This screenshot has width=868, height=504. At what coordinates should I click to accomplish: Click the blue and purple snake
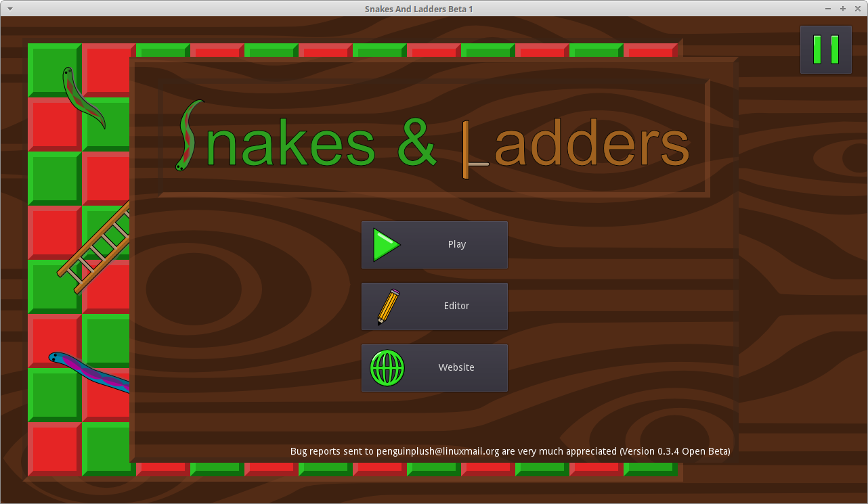(x=88, y=371)
